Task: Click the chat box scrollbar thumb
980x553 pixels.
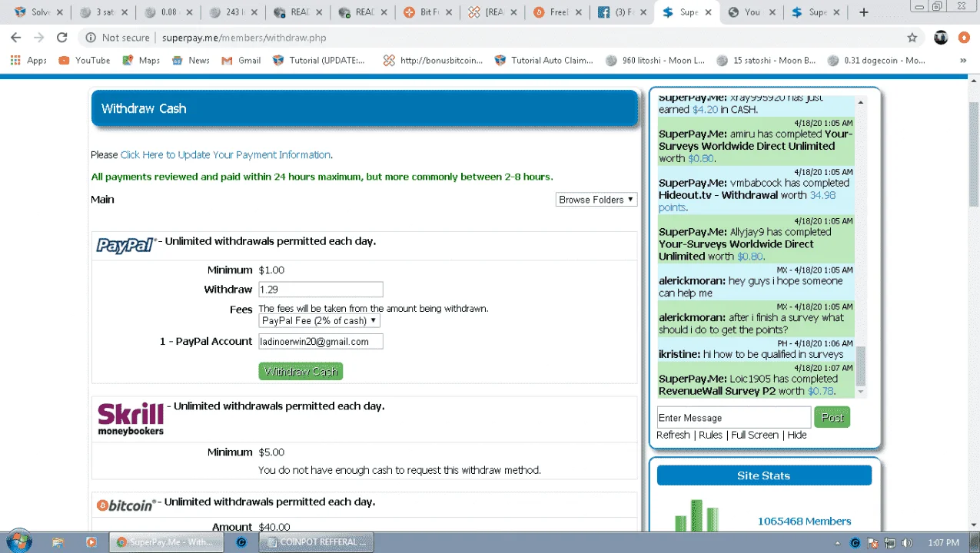Action: pyautogui.click(x=861, y=366)
